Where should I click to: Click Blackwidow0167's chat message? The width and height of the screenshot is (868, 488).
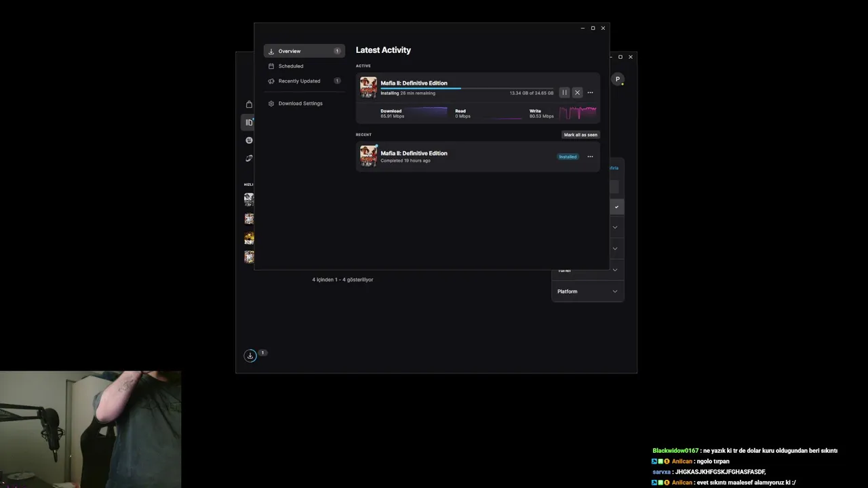coord(745,451)
